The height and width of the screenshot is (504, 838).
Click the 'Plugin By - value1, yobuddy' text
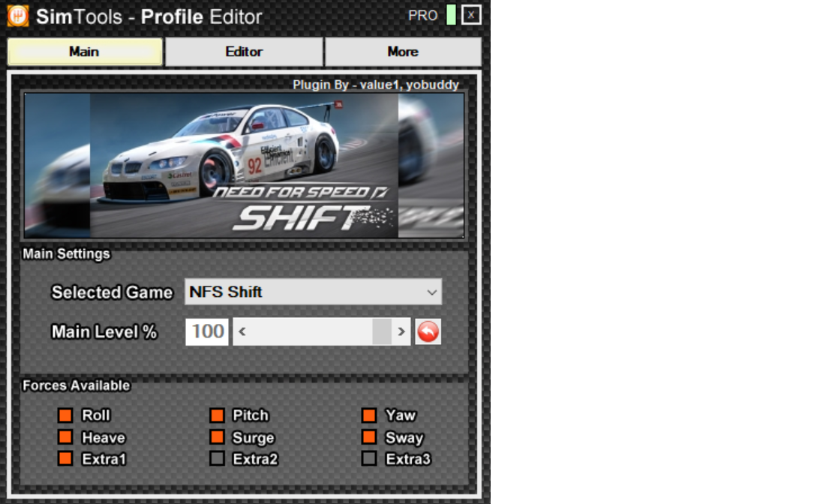[376, 85]
